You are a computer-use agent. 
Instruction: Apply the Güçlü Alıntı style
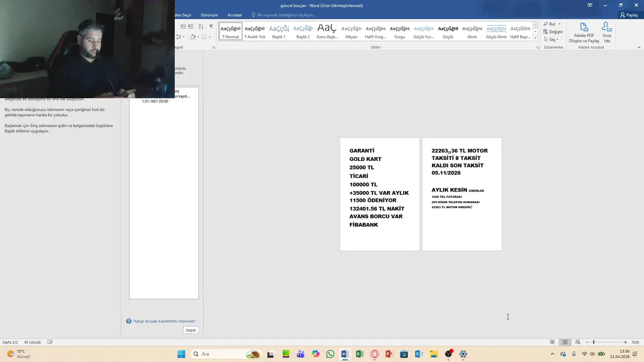coord(496,31)
